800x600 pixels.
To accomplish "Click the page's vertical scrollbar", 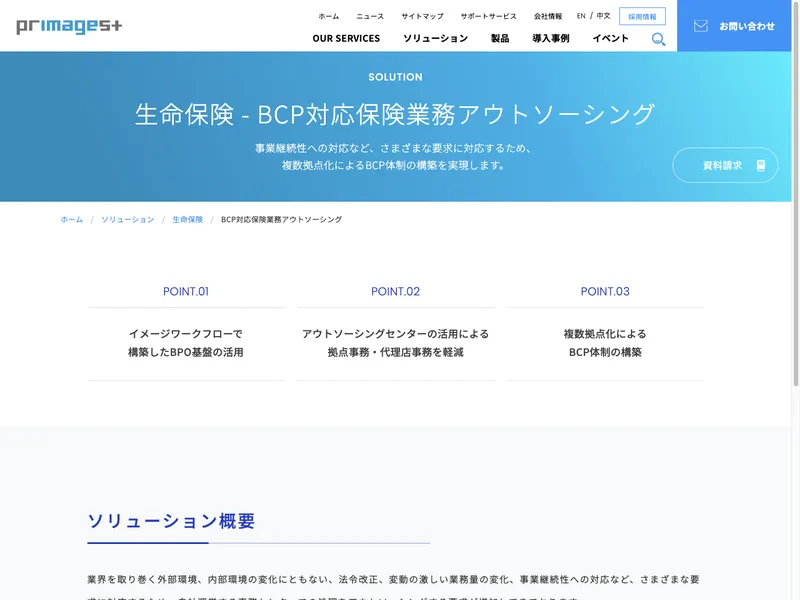I will [795, 200].
